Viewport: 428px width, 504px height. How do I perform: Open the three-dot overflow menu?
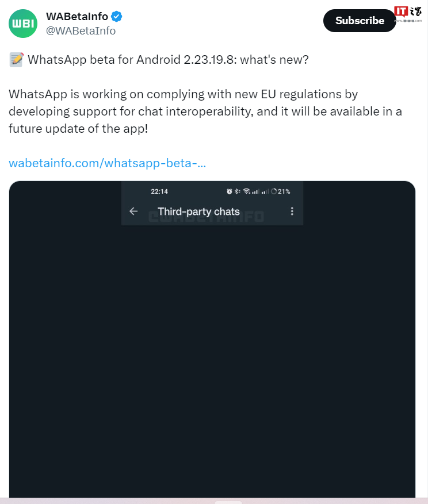(x=292, y=211)
